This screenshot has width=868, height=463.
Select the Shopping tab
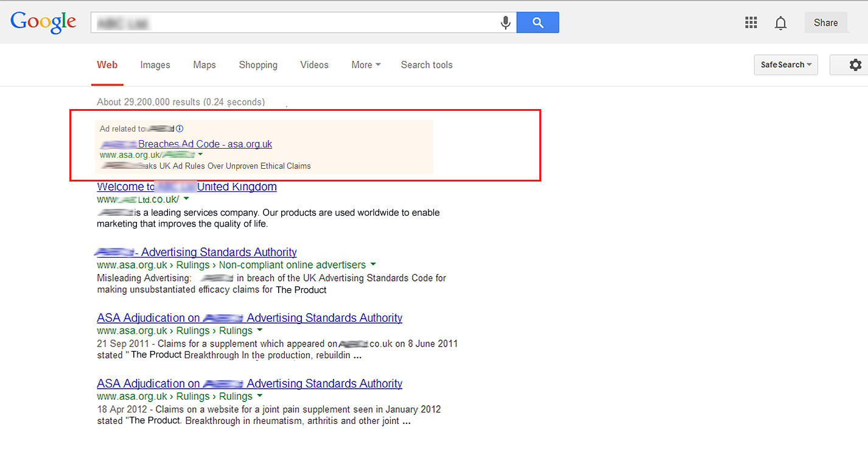click(258, 65)
